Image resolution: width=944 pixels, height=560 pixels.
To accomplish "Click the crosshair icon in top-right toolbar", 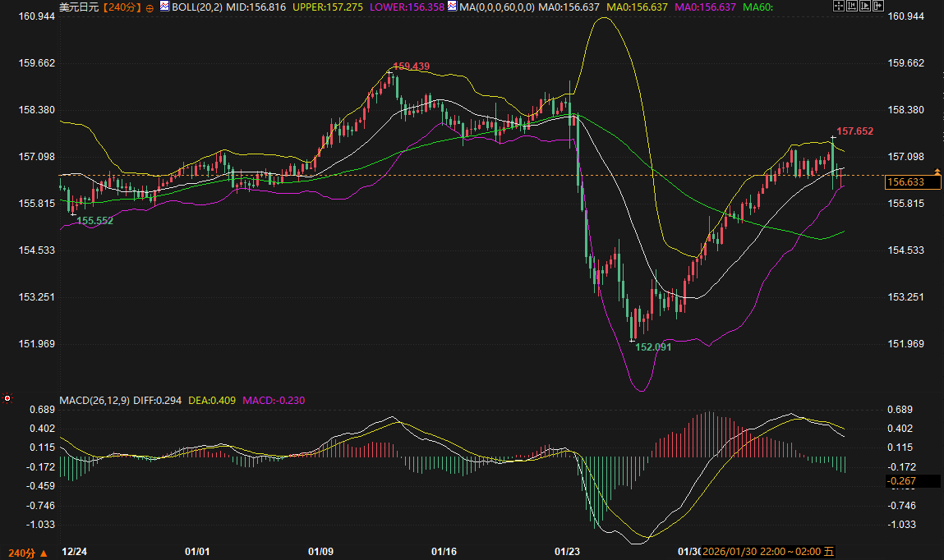I will (839, 6).
